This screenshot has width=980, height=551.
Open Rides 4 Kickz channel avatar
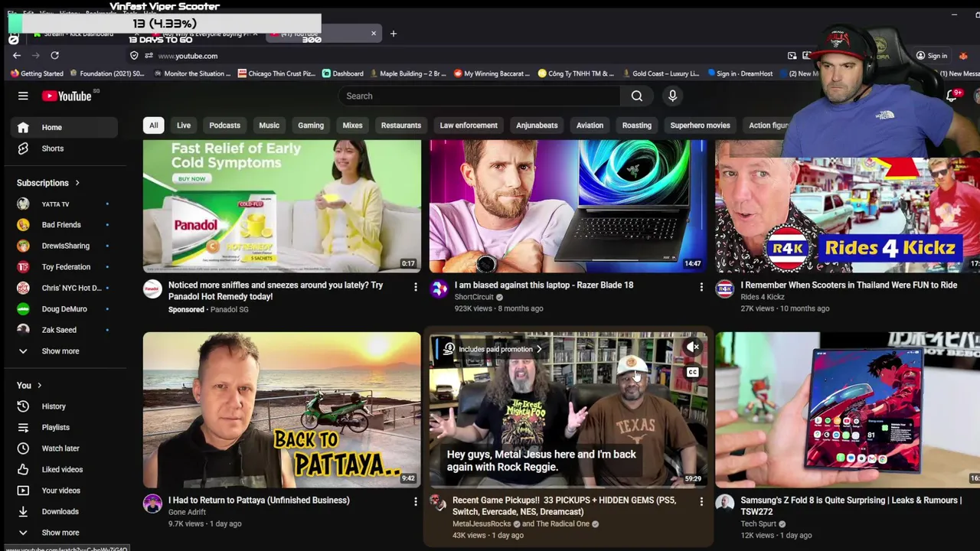pos(724,289)
